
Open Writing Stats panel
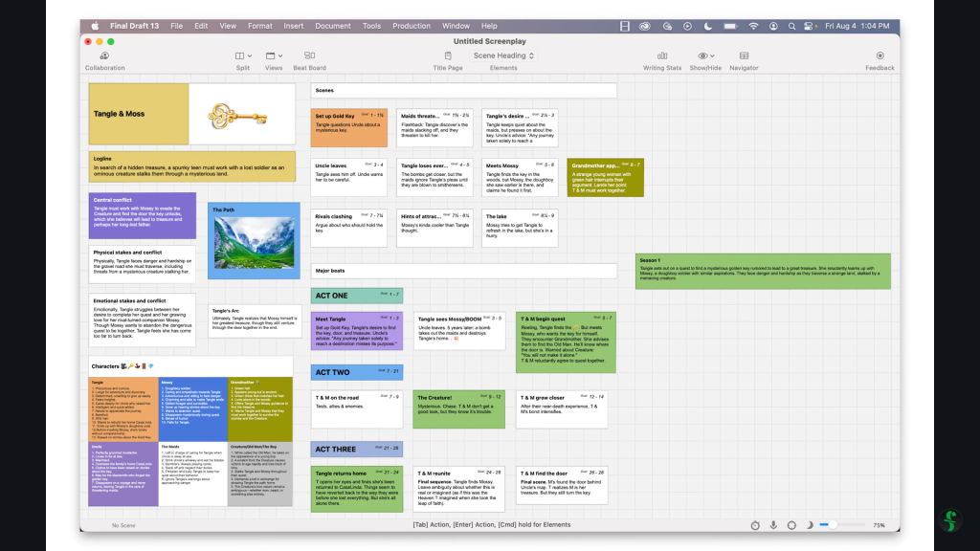662,56
